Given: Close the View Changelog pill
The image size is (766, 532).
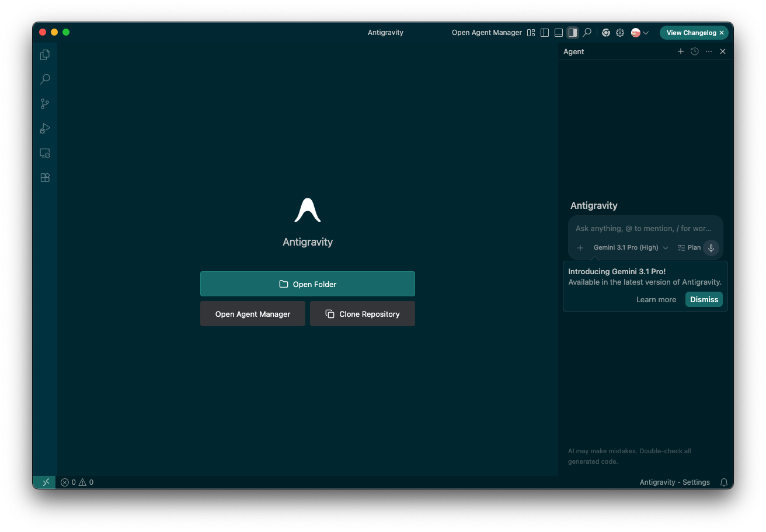Looking at the screenshot, I should click(722, 33).
